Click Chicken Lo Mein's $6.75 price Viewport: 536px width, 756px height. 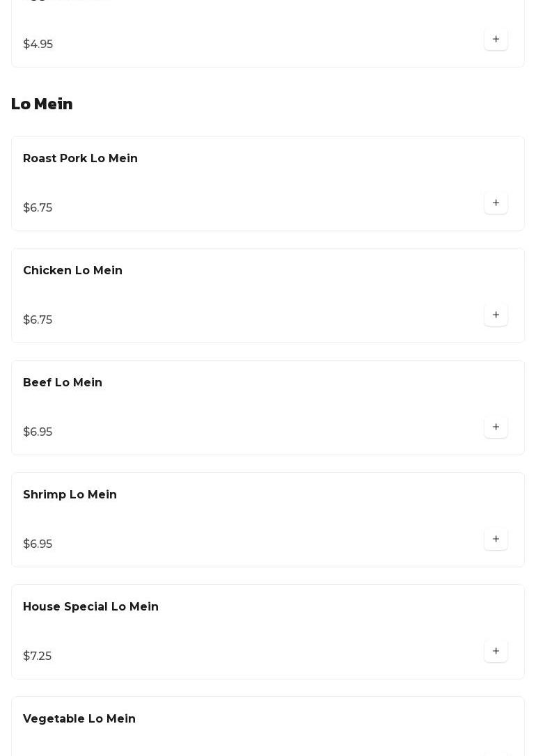click(x=38, y=320)
